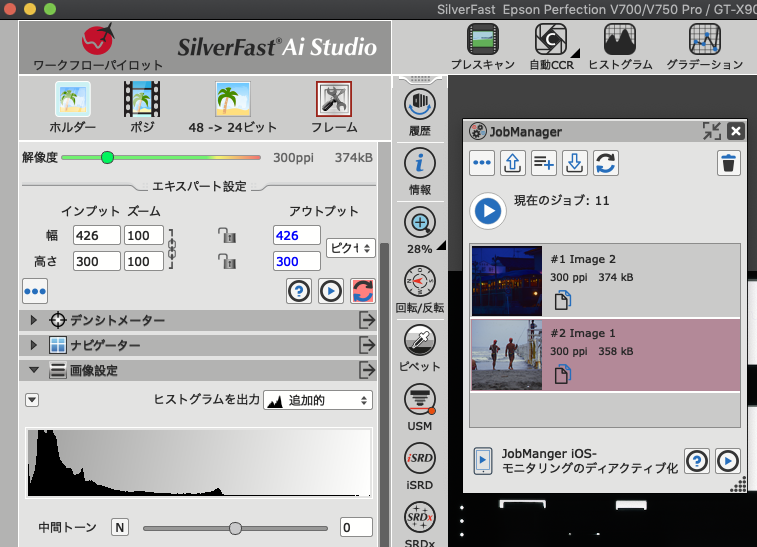This screenshot has width=757, height=547.
Task: Click the JobManager download/import jobs icon
Action: 575,163
